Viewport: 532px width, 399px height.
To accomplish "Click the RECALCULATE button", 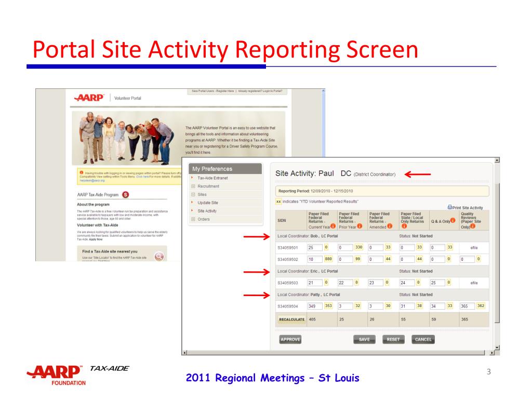I will (x=291, y=320).
